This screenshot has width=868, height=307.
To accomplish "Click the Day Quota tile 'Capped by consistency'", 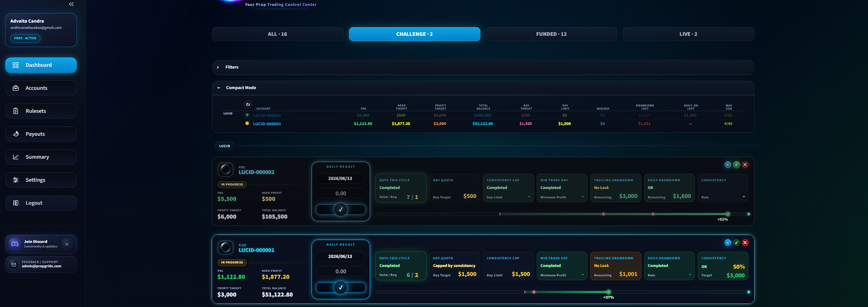I will (x=455, y=266).
